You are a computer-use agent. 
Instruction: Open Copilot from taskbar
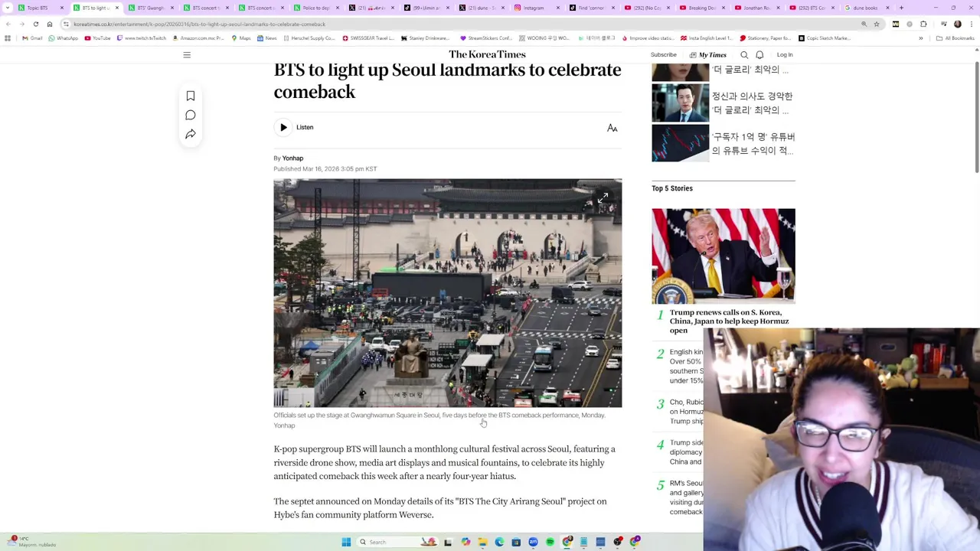click(465, 542)
